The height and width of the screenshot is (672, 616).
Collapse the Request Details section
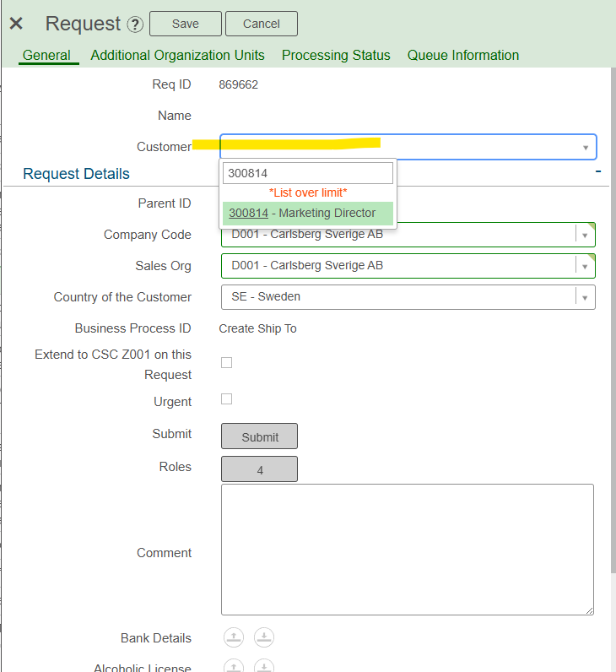pos(597,171)
